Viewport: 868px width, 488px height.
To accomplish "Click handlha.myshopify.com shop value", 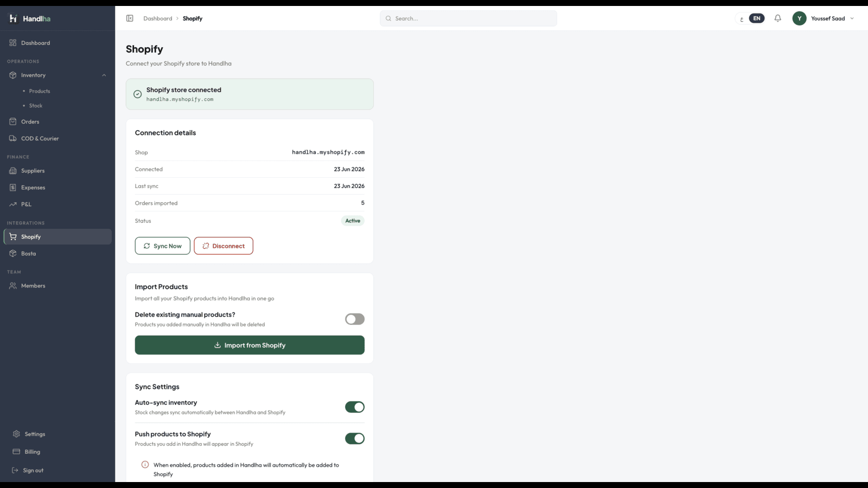I will 328,152.
